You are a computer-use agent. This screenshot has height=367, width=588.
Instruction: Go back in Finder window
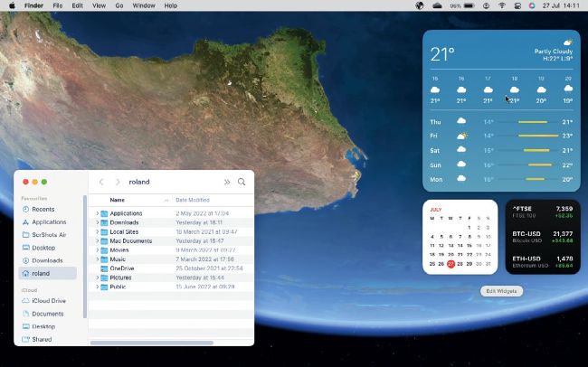coord(101,182)
